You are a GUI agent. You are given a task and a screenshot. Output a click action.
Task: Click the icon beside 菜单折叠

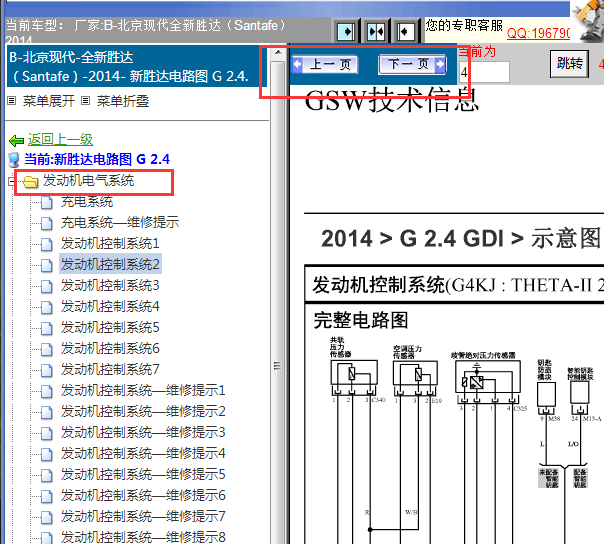[x=86, y=101]
